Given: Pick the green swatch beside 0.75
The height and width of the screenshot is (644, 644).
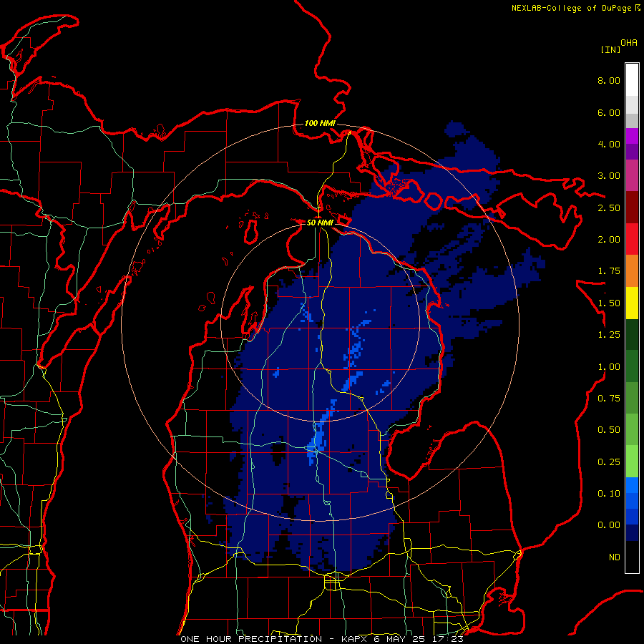Looking at the screenshot, I should (x=632, y=398).
